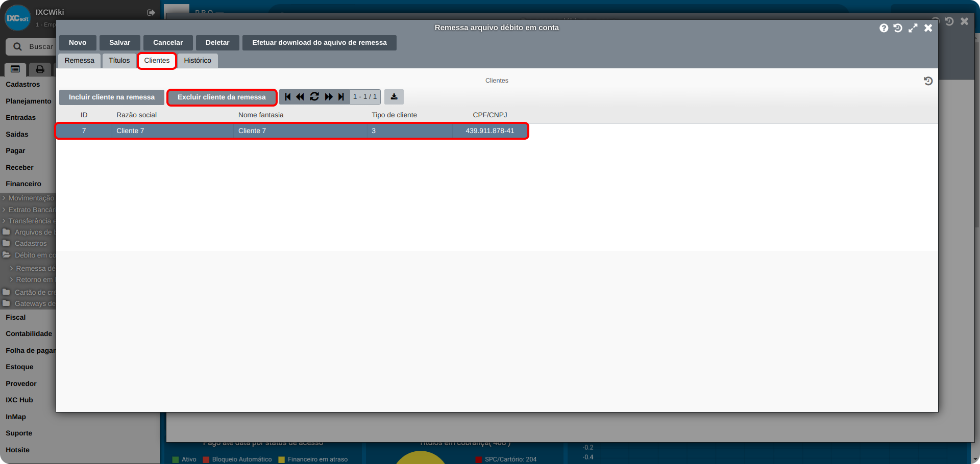Expand the Movimentação tree item
This screenshot has height=464, width=980.
(28, 198)
